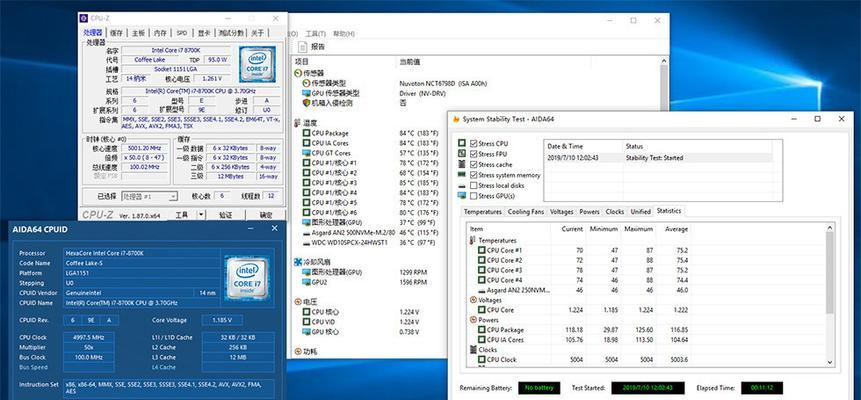Click the GPU 核心 voltage row icon
Image resolution: width=861 pixels, height=400 pixels.
(306, 332)
